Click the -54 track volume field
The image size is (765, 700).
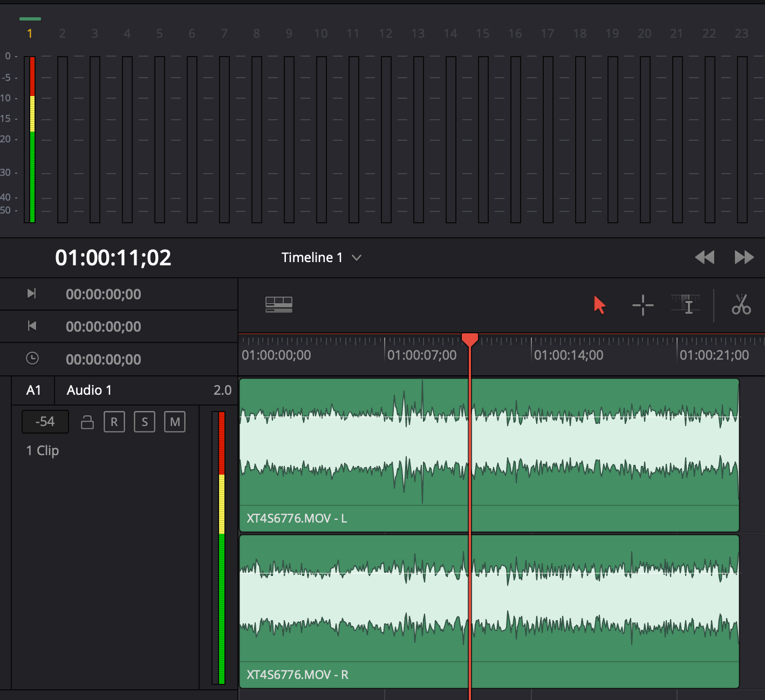pyautogui.click(x=45, y=422)
